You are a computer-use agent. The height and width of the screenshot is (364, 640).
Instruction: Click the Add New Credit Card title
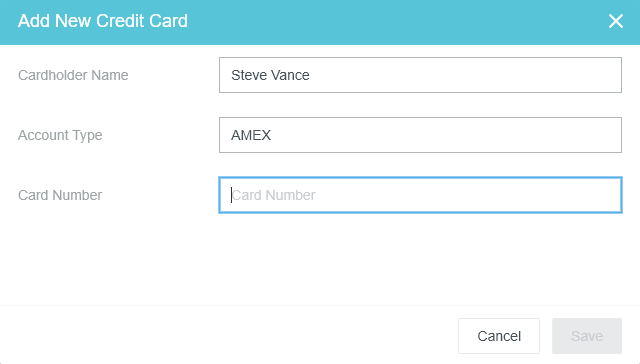pyautogui.click(x=103, y=21)
